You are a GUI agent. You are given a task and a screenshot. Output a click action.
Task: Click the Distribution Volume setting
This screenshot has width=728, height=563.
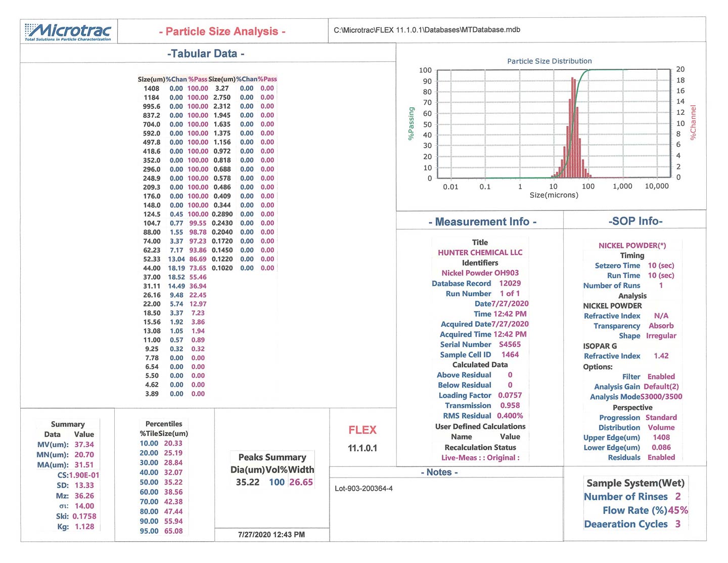[x=661, y=427]
